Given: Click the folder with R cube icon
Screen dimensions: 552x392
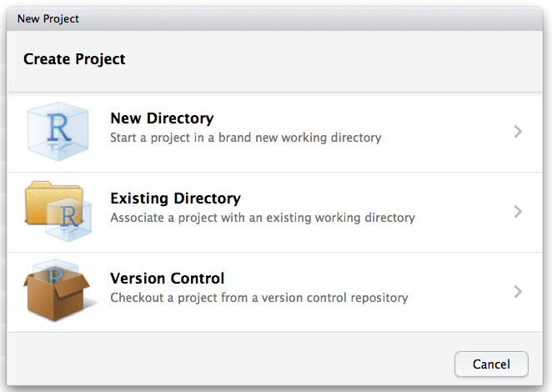Looking at the screenshot, I should click(58, 211).
